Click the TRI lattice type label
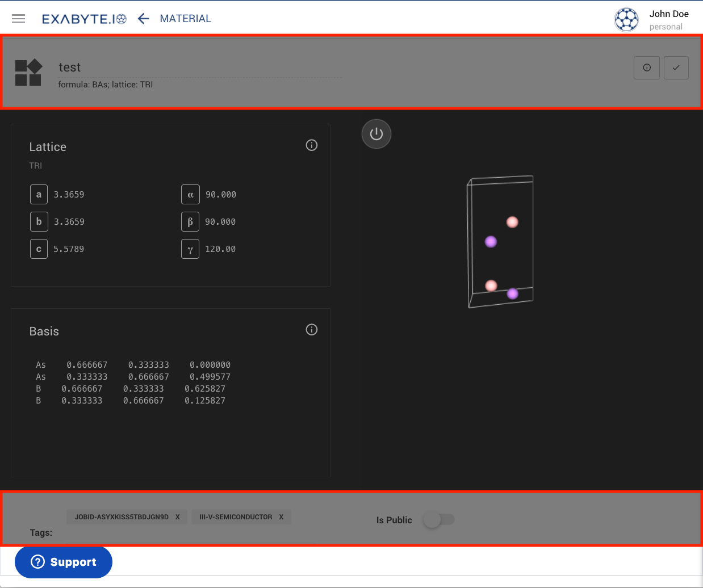Viewport: 703px width, 588px height. click(x=35, y=165)
